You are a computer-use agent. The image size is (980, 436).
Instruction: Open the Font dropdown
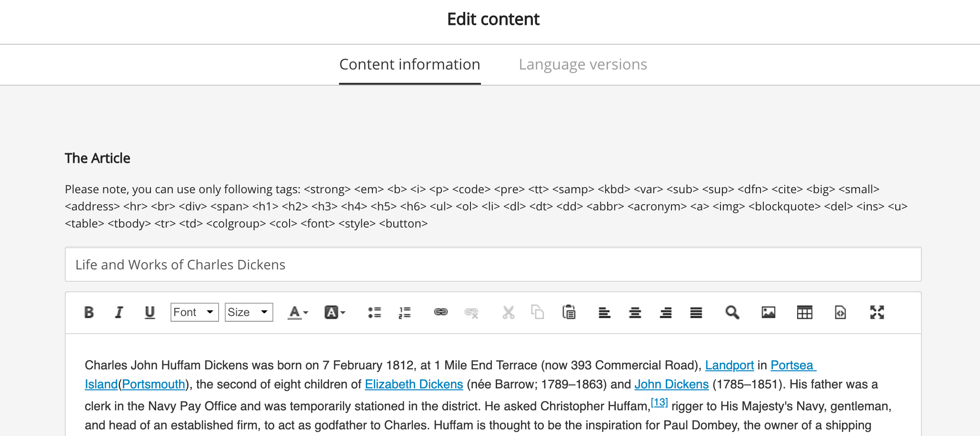(194, 312)
